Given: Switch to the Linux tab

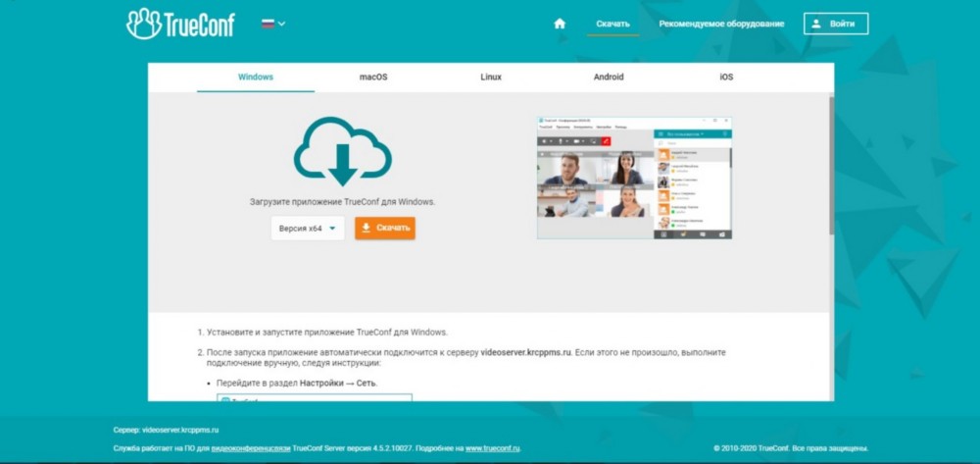Looking at the screenshot, I should 491,77.
